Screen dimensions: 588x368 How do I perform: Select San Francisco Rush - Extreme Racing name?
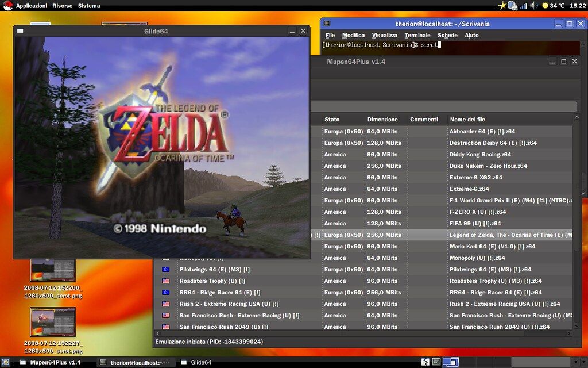pyautogui.click(x=239, y=316)
